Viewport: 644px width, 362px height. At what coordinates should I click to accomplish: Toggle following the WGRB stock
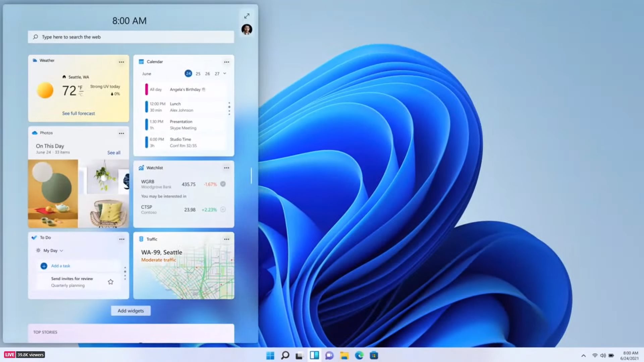pyautogui.click(x=223, y=184)
